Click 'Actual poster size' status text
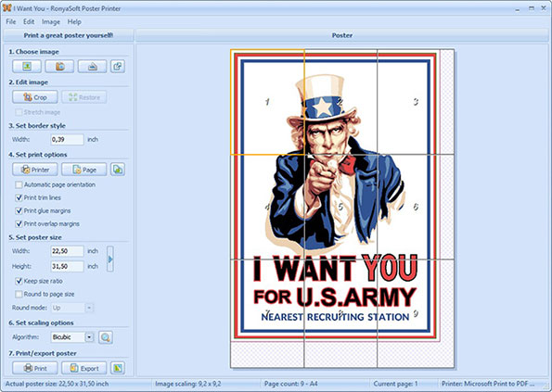This screenshot has width=552, height=392. point(57,384)
